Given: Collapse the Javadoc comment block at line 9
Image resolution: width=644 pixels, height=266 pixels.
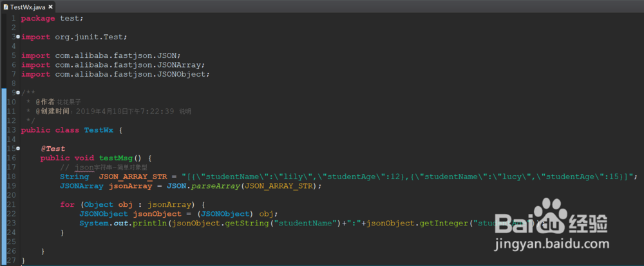Looking at the screenshot, I should click(17, 93).
